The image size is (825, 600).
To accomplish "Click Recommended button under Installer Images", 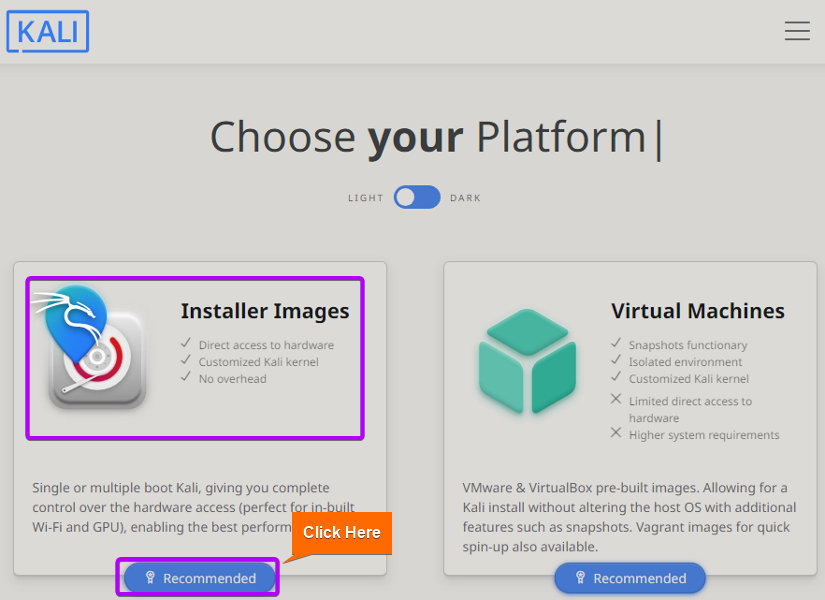I will click(200, 578).
